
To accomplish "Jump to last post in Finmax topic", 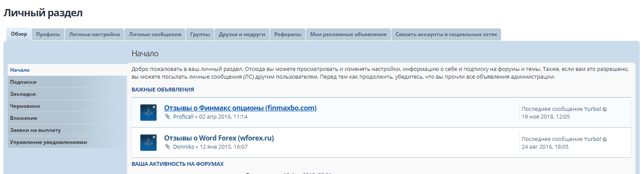I will point(605,109).
